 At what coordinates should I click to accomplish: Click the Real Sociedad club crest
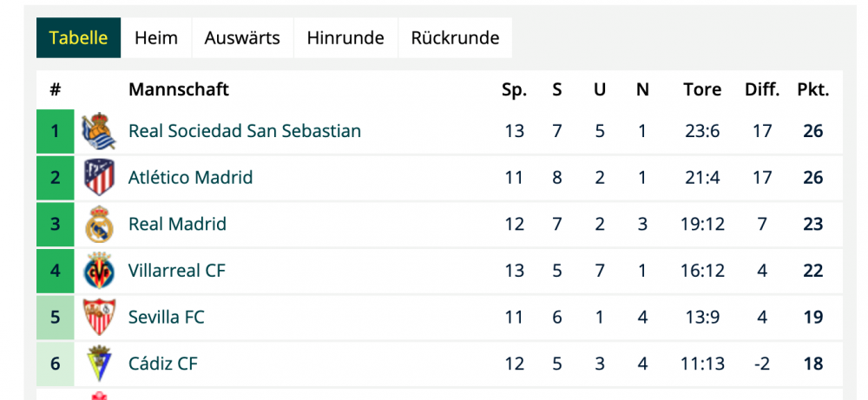[x=99, y=132]
